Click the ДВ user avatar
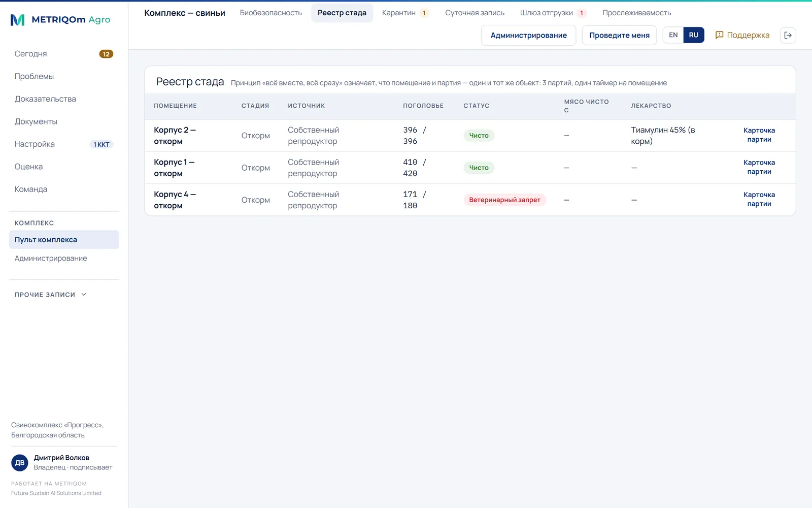 [20, 463]
